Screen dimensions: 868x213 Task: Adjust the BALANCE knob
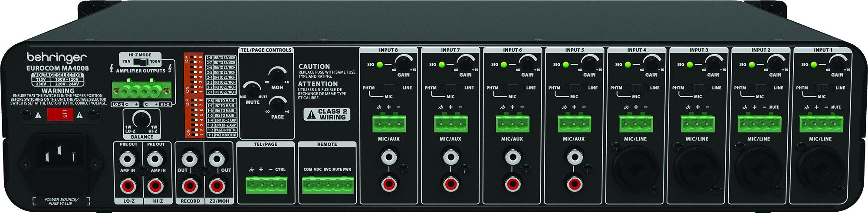click(x=141, y=119)
